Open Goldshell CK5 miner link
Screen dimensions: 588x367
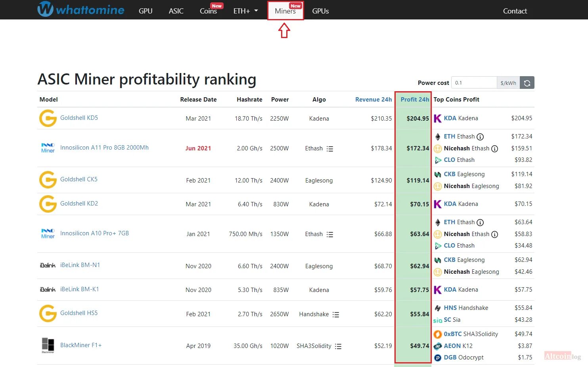coord(79,179)
